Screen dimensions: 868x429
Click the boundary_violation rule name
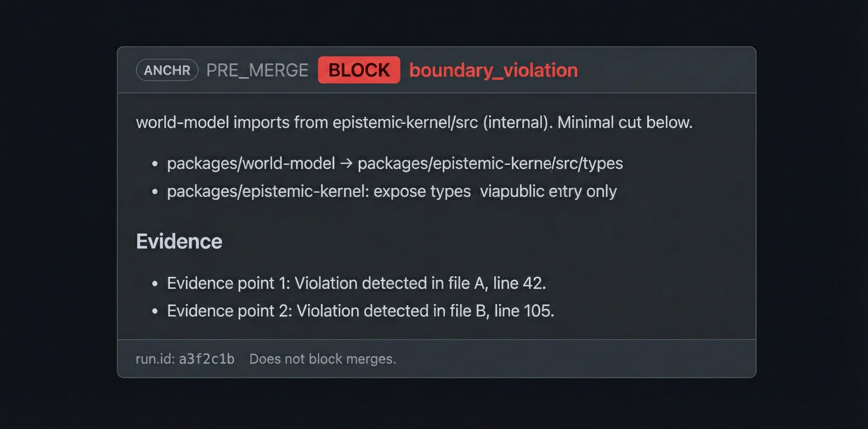tap(493, 70)
